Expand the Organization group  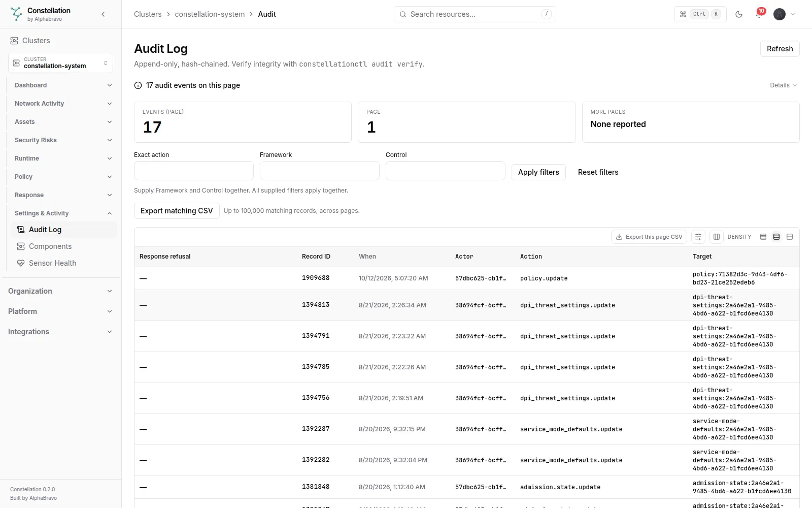[60, 291]
